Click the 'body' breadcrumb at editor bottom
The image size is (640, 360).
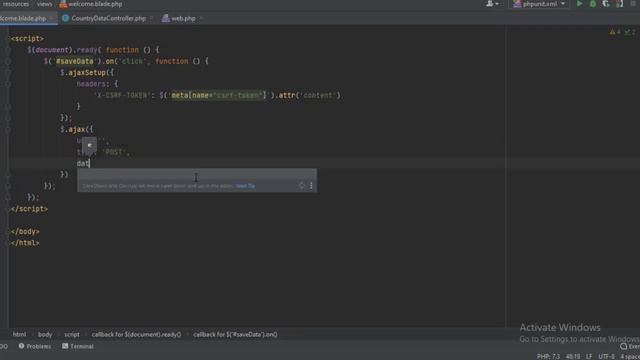point(45,334)
